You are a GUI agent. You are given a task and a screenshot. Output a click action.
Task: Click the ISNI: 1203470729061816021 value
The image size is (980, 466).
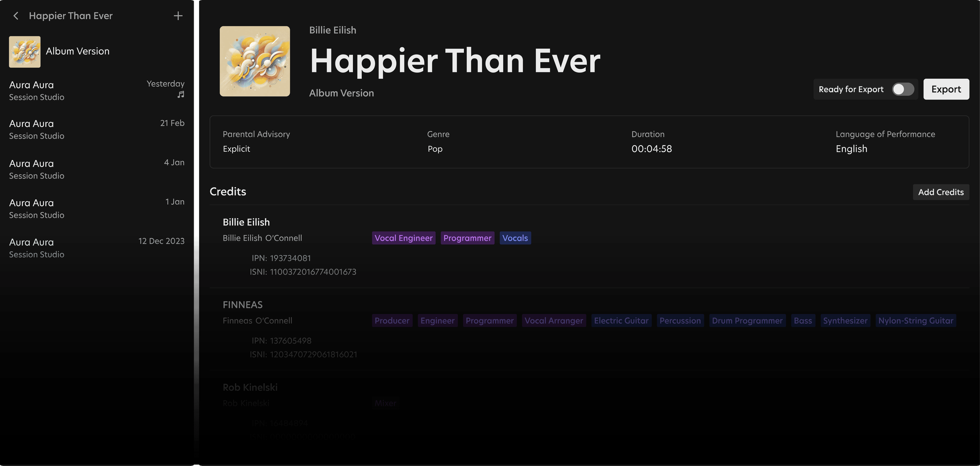tap(303, 355)
